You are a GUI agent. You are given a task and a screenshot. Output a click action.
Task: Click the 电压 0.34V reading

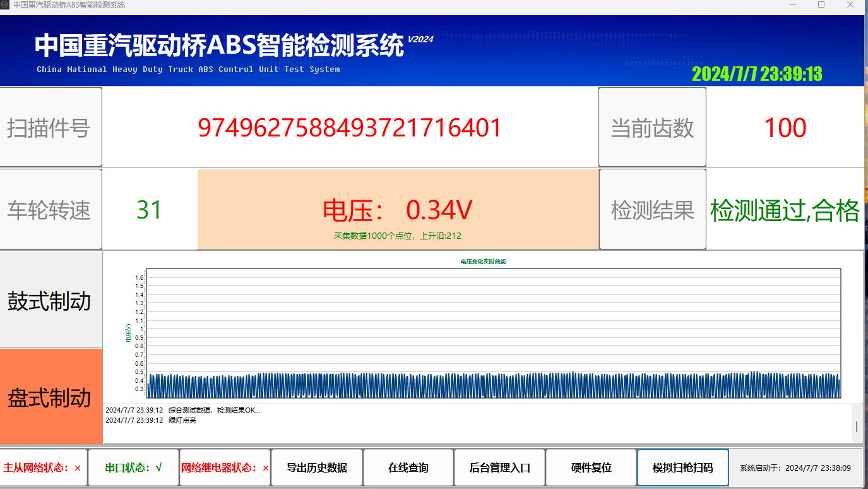[398, 210]
